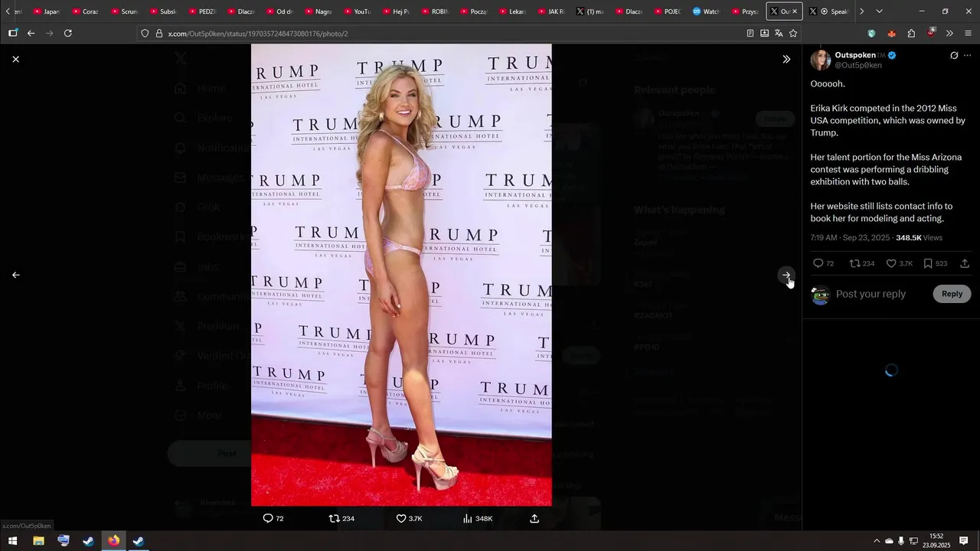Click the browser Forward button
Screen dimensions: 980x551
click(x=50, y=33)
